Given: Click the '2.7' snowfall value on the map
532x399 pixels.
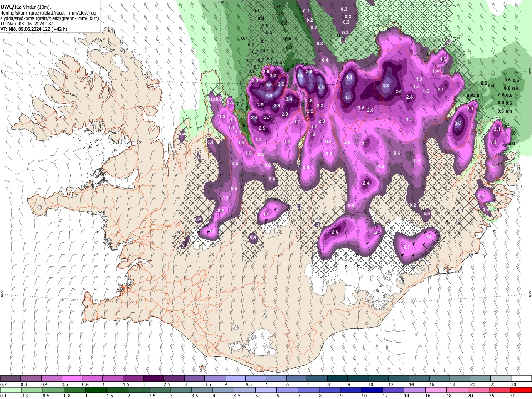Looking at the screenshot, I should pos(267,118).
